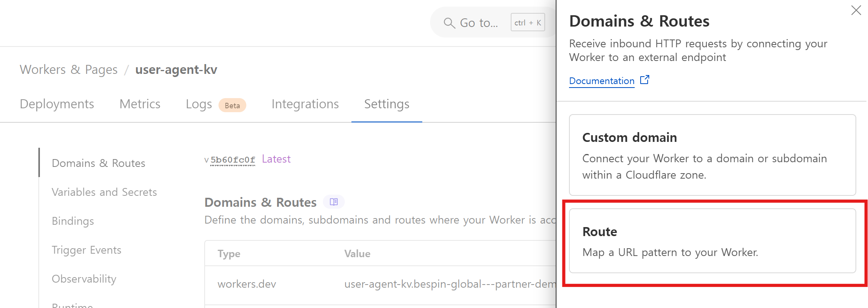868x308 pixels.
Task: Close the Domains & Routes side panel
Action: [x=856, y=11]
